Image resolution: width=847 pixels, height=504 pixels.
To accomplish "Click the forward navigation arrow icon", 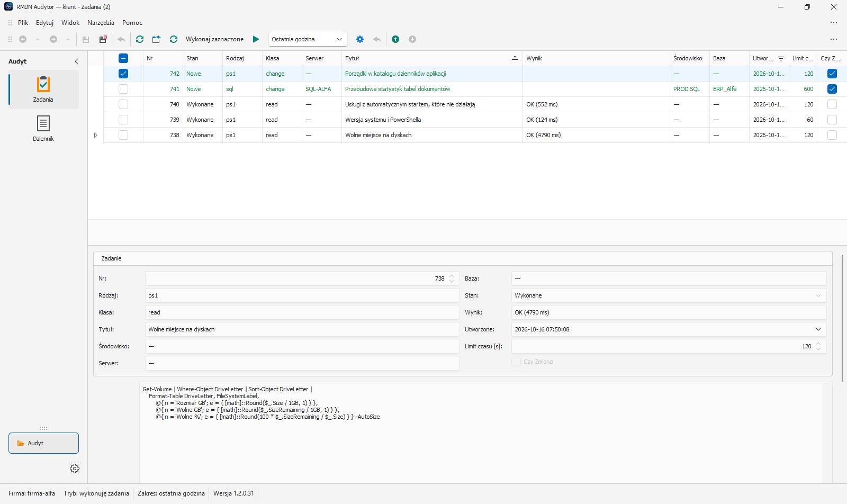I will click(x=53, y=39).
